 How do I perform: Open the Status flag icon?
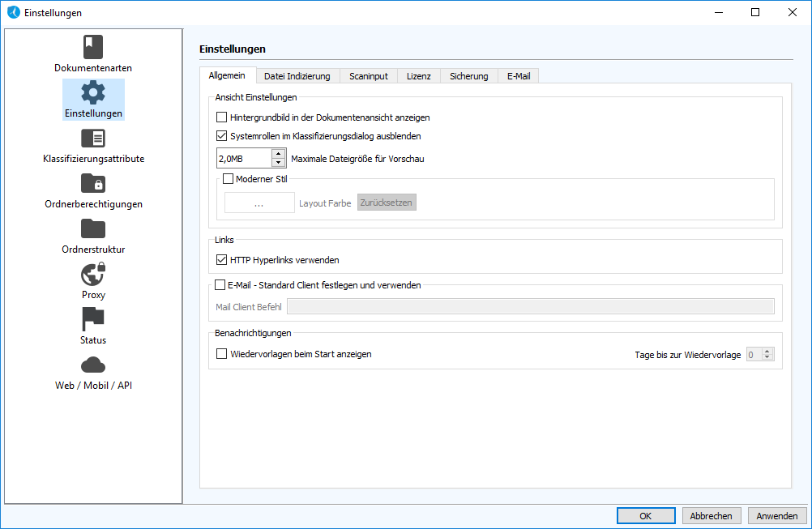click(93, 319)
